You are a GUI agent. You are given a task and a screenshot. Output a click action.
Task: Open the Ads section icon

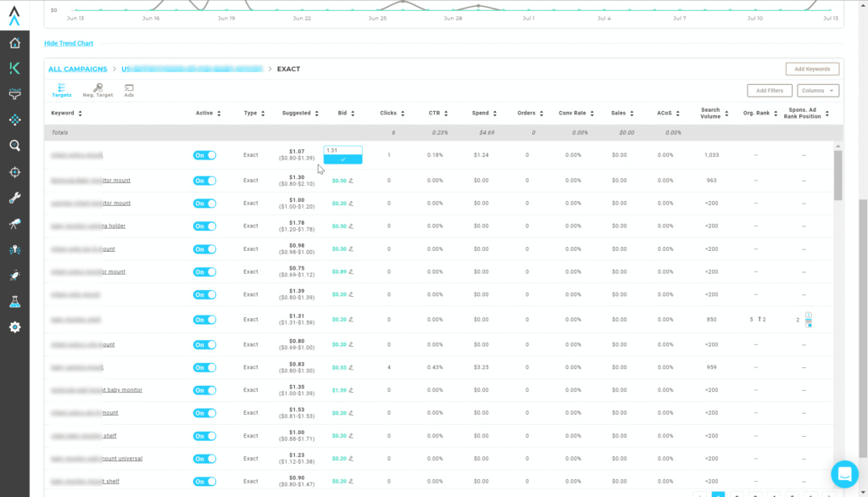129,88
